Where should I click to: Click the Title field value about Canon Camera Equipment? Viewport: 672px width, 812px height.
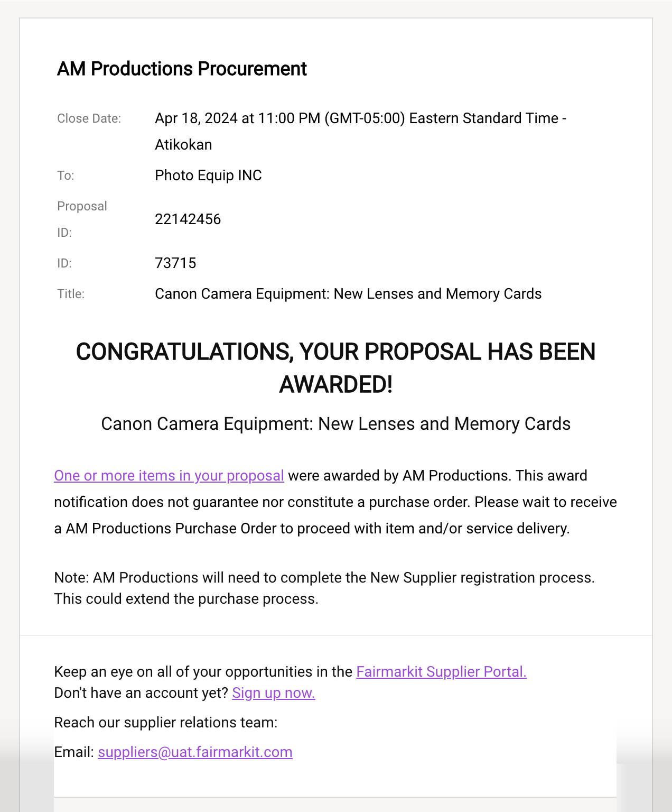[348, 294]
